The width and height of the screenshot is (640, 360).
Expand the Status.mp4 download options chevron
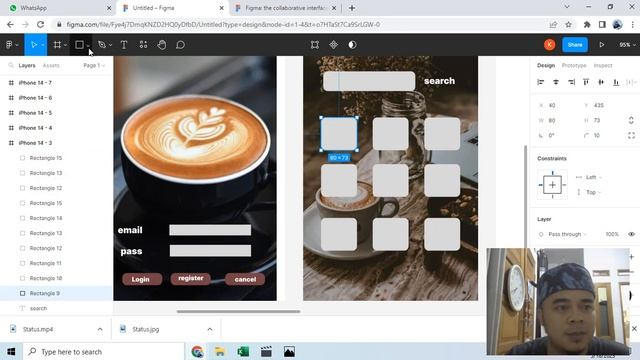coord(100,329)
